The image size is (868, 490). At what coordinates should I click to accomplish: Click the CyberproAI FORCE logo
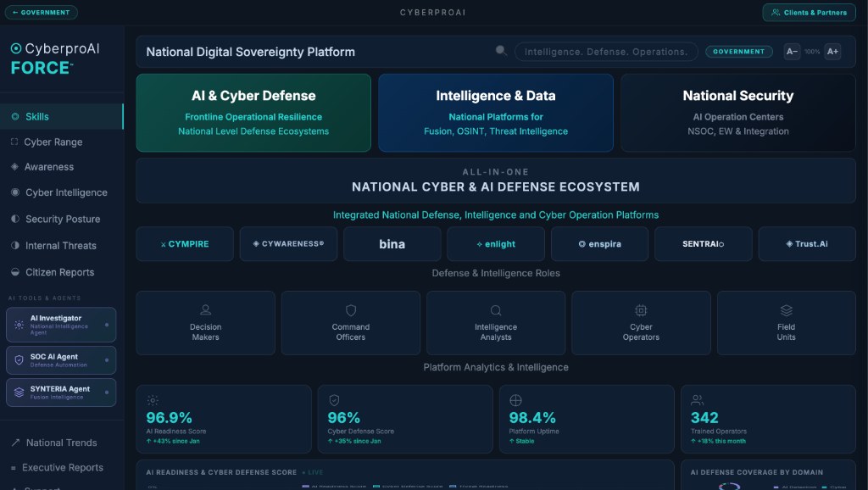[x=55, y=58]
